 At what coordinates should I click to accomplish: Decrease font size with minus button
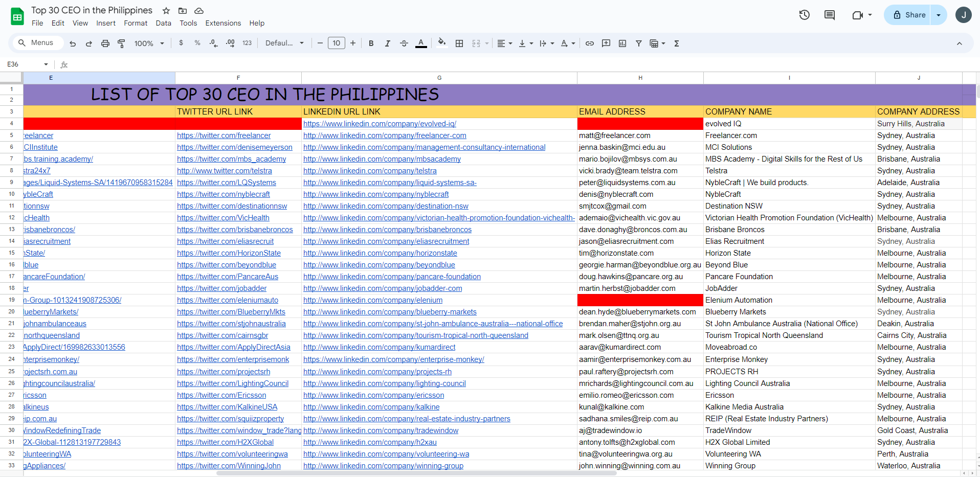320,43
